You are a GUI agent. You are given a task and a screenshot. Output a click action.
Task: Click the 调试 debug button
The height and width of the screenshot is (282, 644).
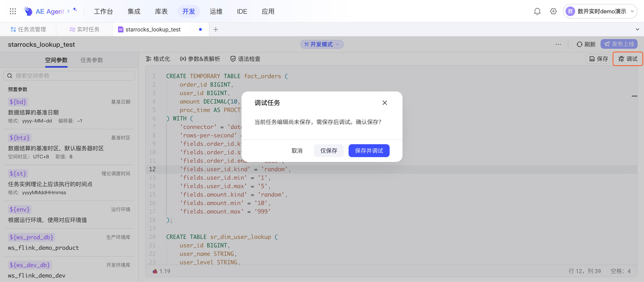pyautogui.click(x=628, y=59)
